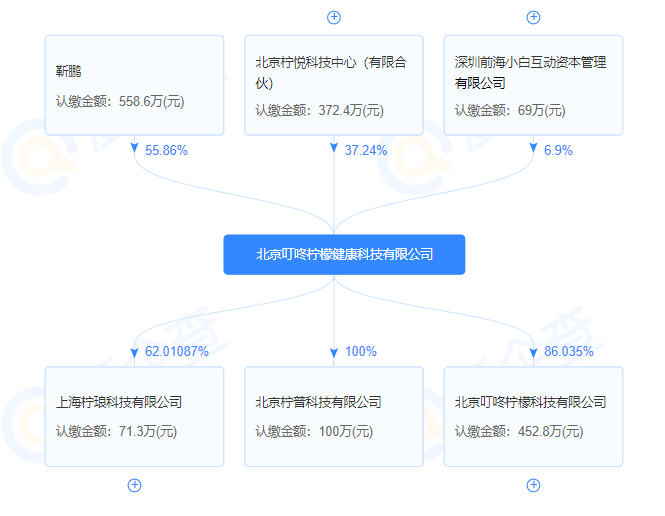Expand subsidiaries below 上海柠琅科技有限公司
This screenshot has height=516, width=665.
pos(135,485)
